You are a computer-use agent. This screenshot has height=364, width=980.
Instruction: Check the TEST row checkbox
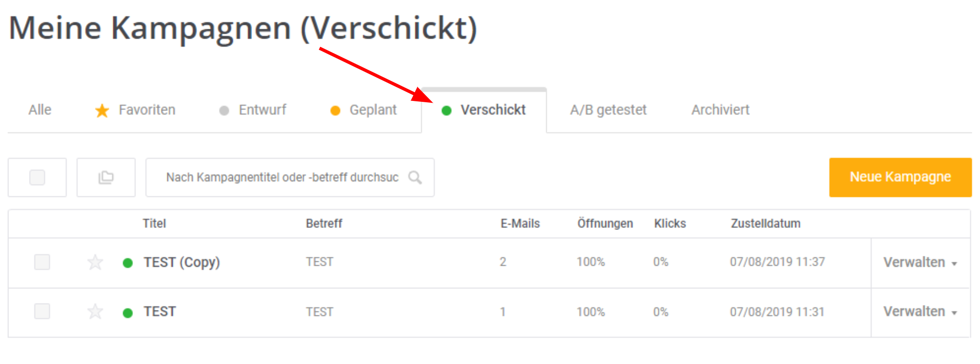(42, 311)
